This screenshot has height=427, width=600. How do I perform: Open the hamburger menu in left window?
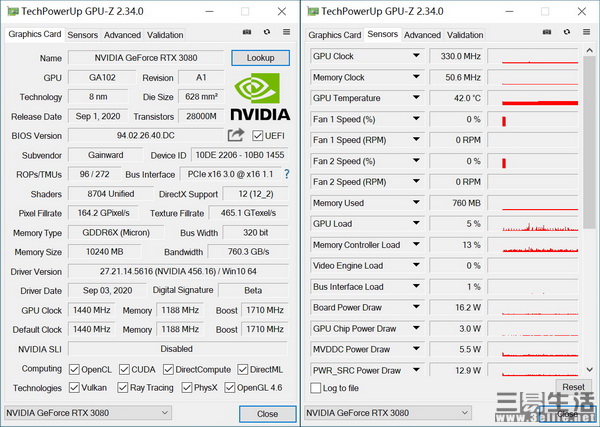[286, 32]
